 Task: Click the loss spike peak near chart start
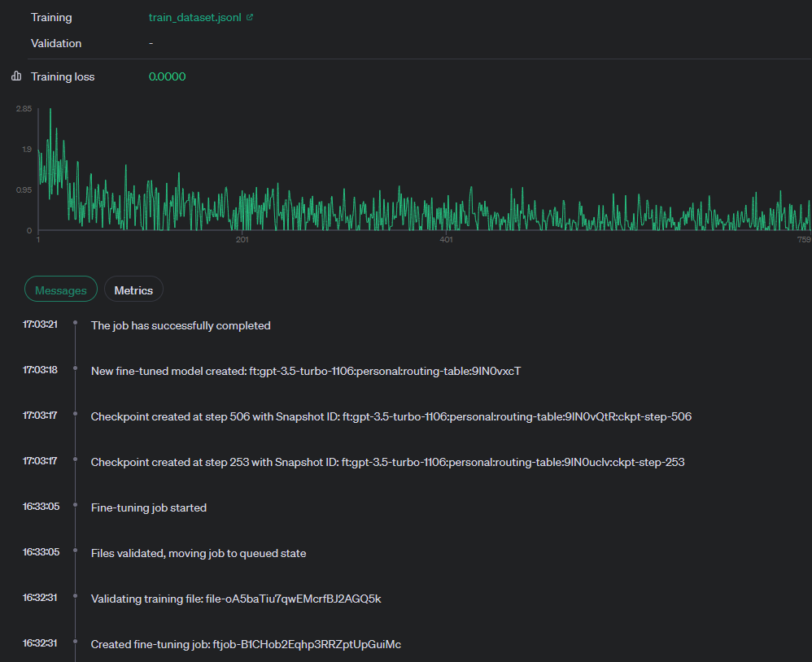(x=50, y=110)
